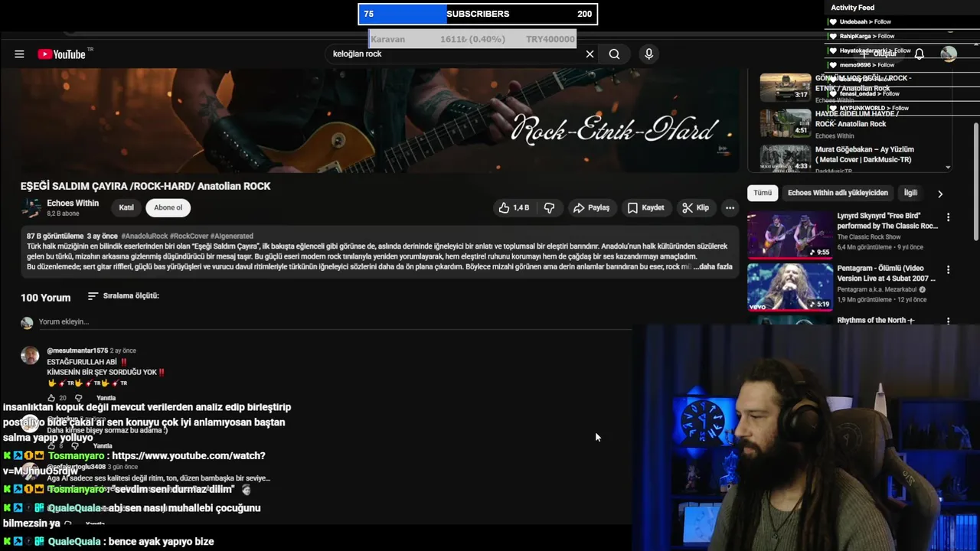
Task: Click the #AnadoluRock hashtag
Action: click(x=144, y=236)
